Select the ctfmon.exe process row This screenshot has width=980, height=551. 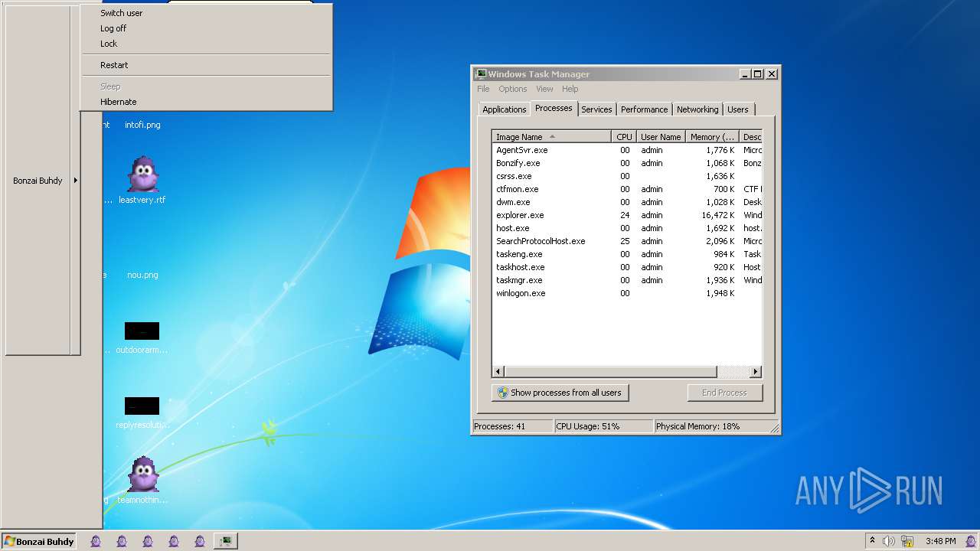627,189
